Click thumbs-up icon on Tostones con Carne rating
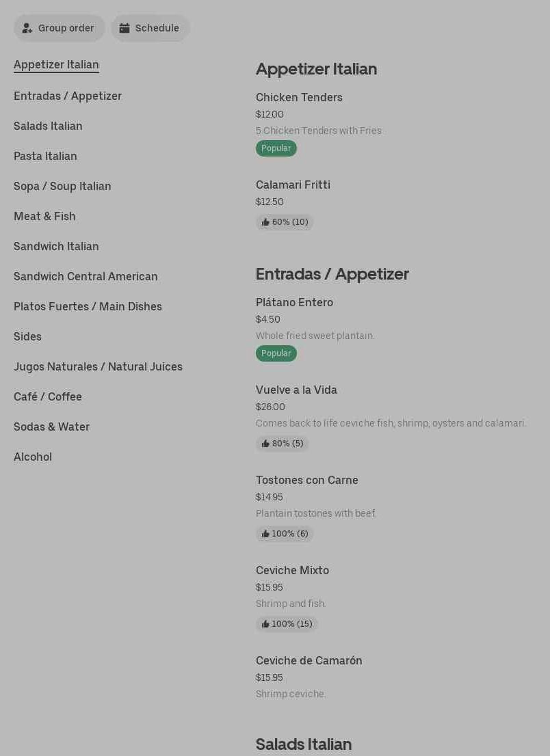 point(265,534)
